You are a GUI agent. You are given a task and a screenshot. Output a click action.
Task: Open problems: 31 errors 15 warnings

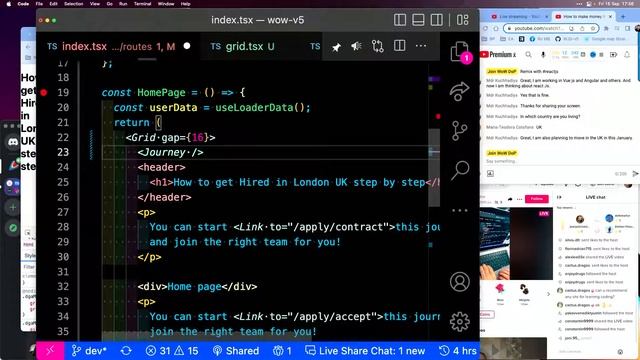pyautogui.click(x=172, y=351)
